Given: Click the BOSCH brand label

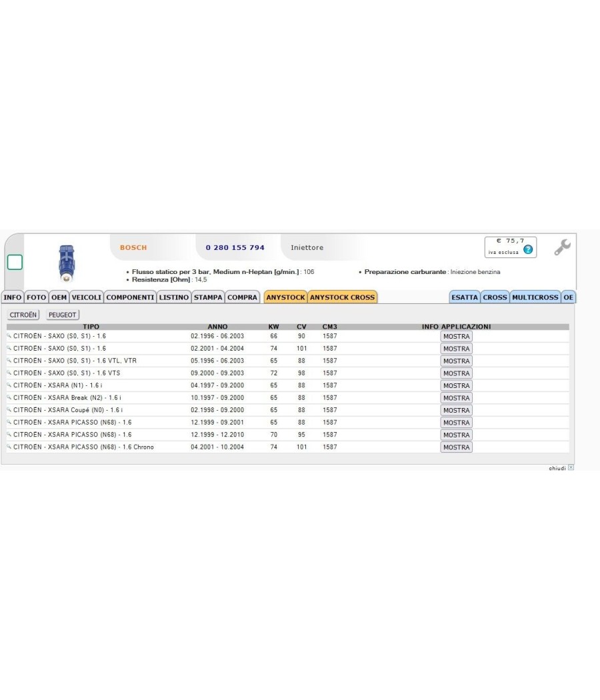Looking at the screenshot, I should pyautogui.click(x=133, y=247).
